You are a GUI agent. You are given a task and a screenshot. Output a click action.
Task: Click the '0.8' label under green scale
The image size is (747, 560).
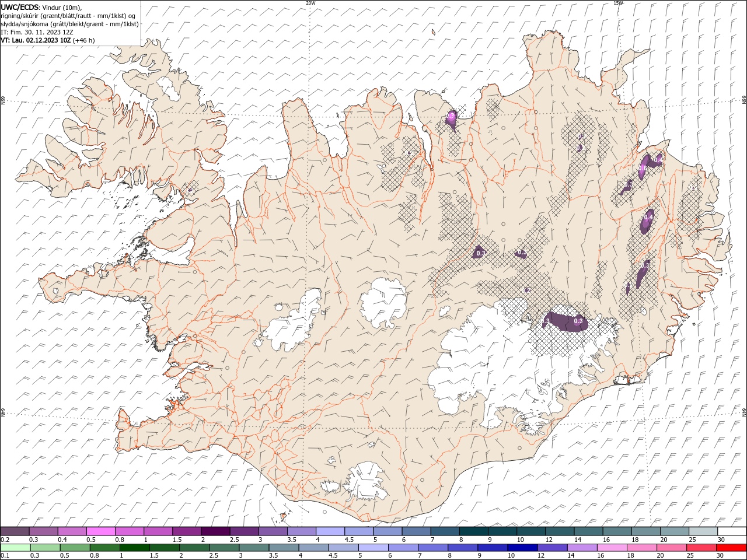[x=94, y=555]
